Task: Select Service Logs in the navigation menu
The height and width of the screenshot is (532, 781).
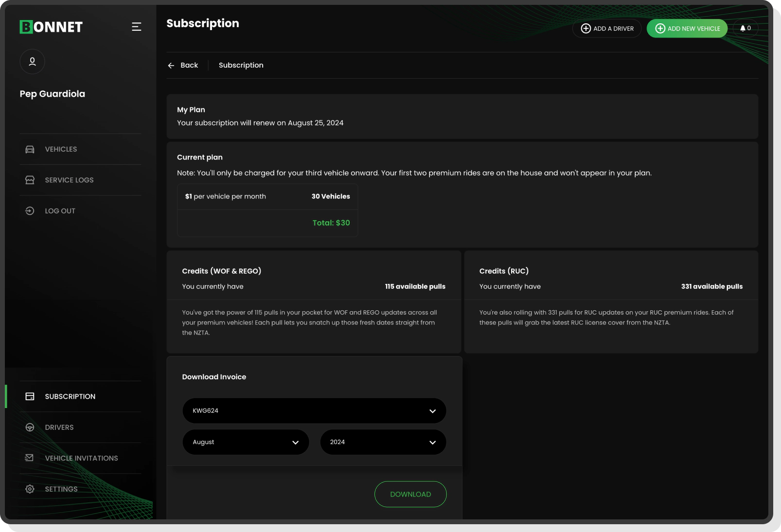Action: 69,179
